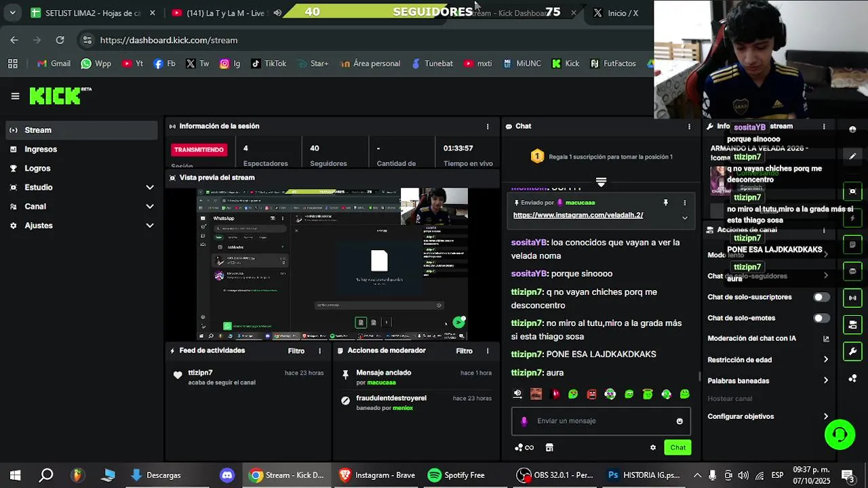Image resolution: width=868 pixels, height=488 pixels.
Task: Open the Logros sidebar item
Action: tap(80, 168)
